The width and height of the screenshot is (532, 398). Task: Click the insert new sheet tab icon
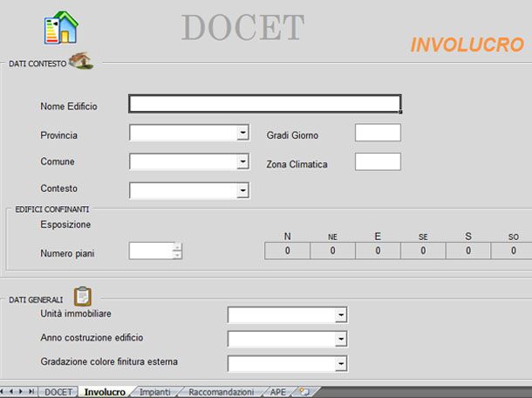point(304,392)
